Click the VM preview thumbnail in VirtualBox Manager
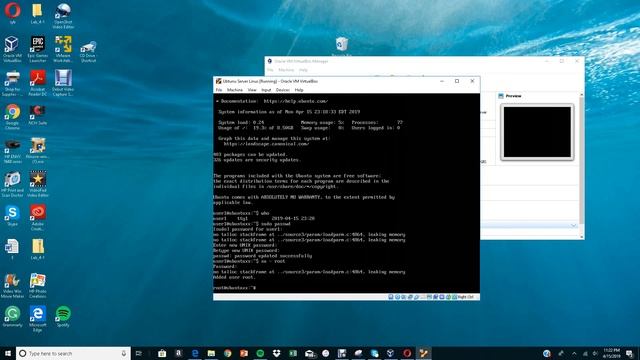This screenshot has height=360, width=640. pos(537,132)
